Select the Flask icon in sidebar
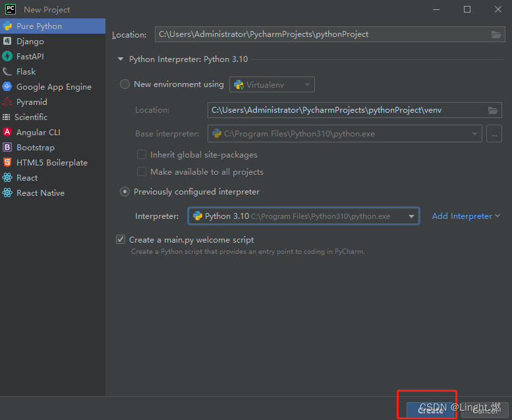The width and height of the screenshot is (512, 420). click(x=7, y=72)
